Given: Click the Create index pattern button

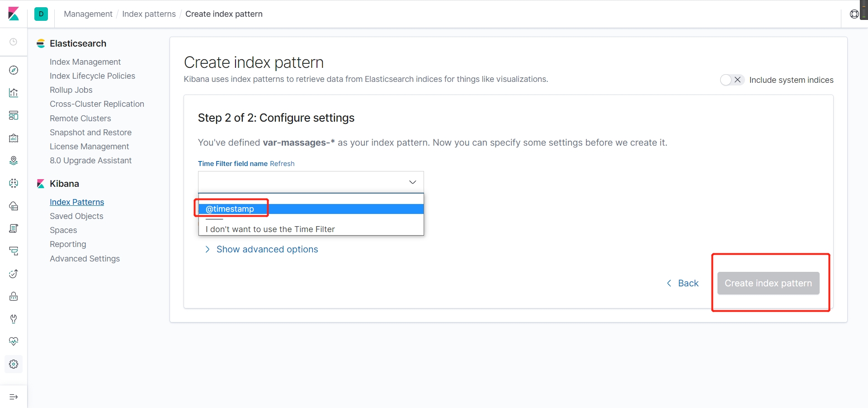Looking at the screenshot, I should [768, 283].
